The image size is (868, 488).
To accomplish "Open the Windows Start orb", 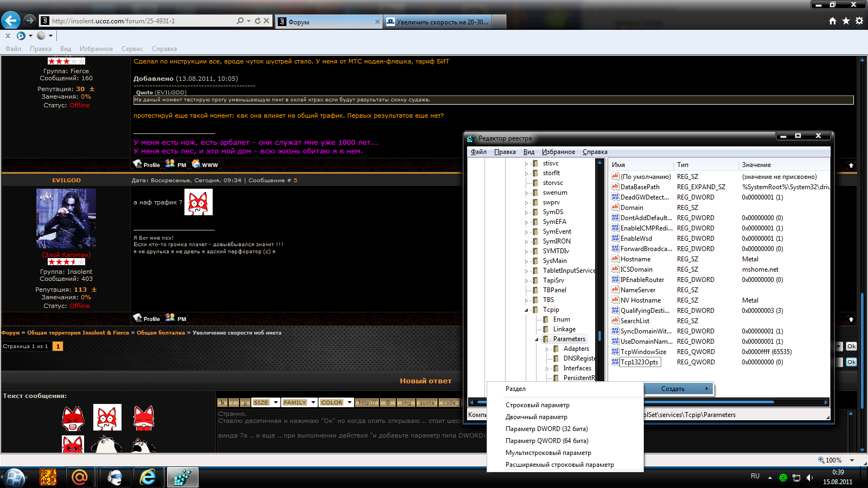I will click(x=14, y=477).
